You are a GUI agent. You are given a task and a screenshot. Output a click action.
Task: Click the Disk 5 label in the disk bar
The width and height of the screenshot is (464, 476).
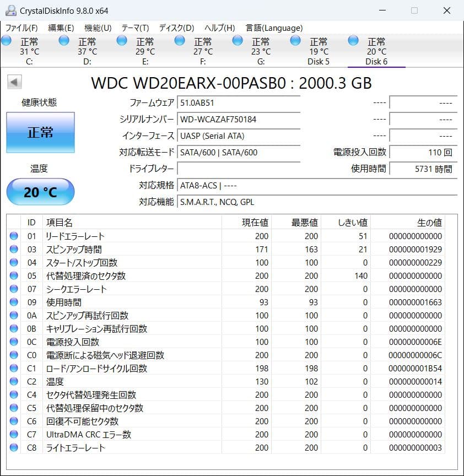318,62
